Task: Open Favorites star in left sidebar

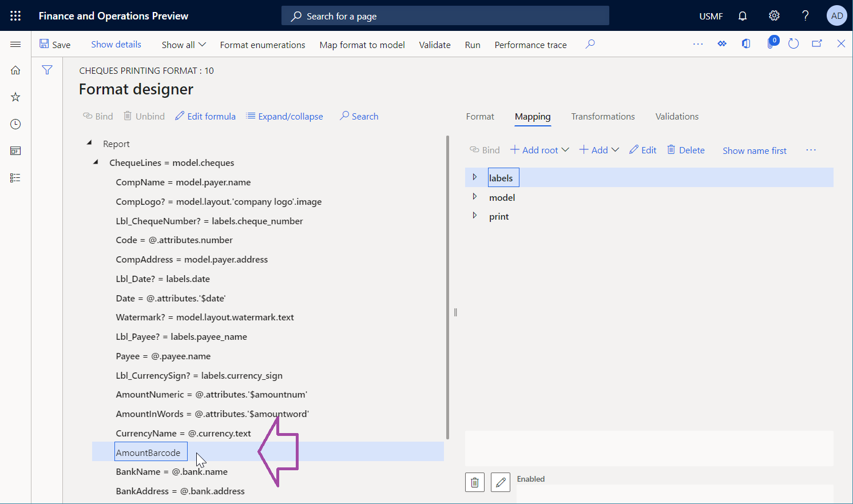Action: coord(15,97)
